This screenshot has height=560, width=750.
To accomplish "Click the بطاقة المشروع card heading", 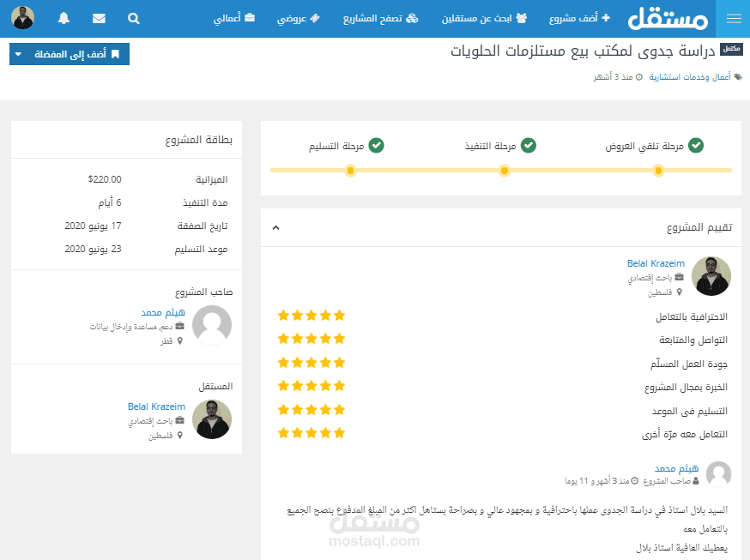I will 199,140.
